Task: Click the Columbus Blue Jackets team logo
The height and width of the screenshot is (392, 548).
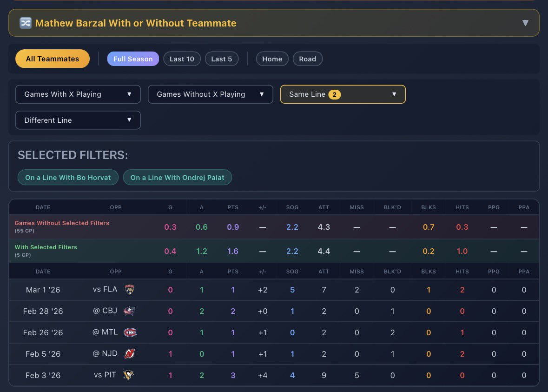Action: [x=129, y=311]
